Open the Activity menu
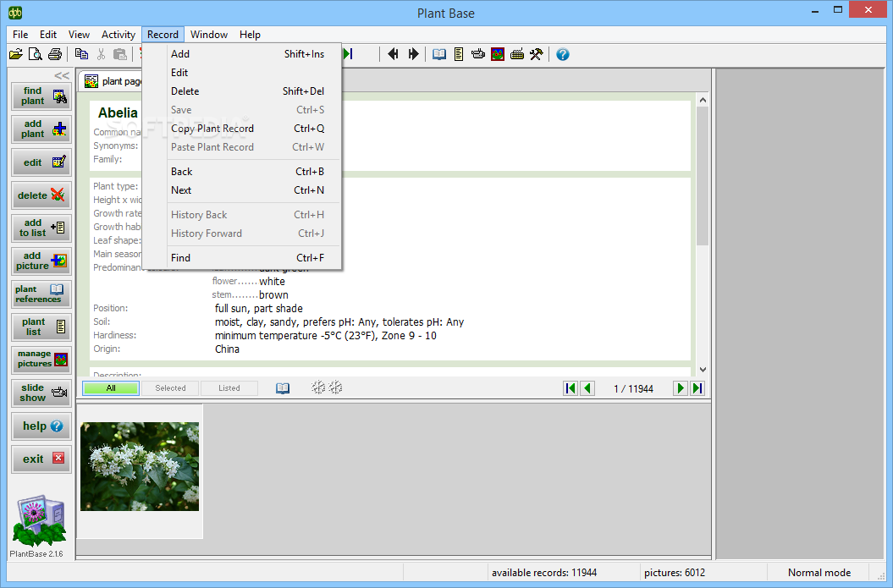893x588 pixels. tap(119, 35)
